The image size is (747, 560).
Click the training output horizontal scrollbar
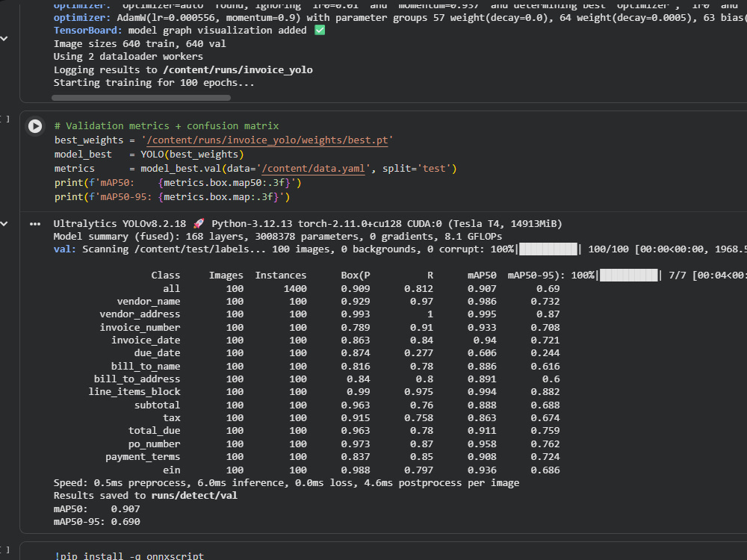click(141, 98)
